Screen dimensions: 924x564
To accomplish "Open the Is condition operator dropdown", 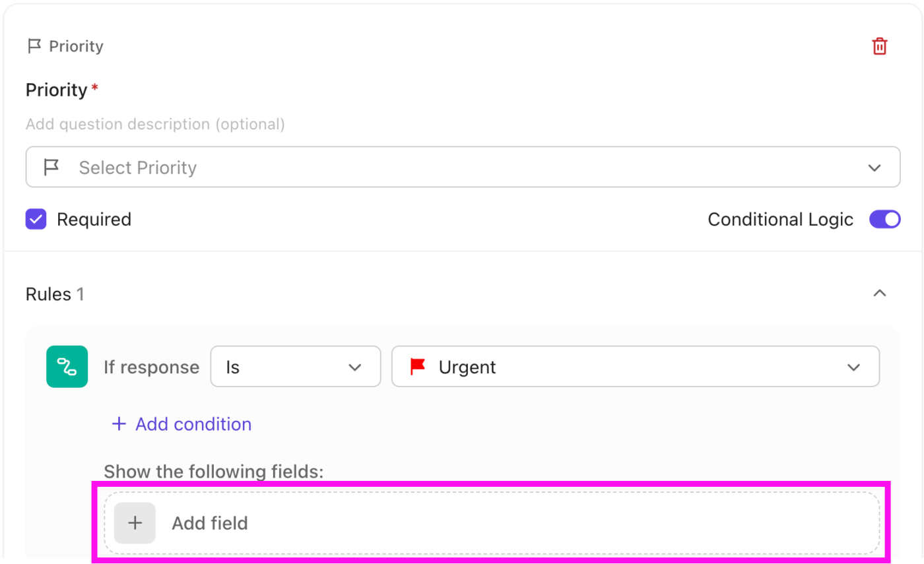I will tap(295, 367).
